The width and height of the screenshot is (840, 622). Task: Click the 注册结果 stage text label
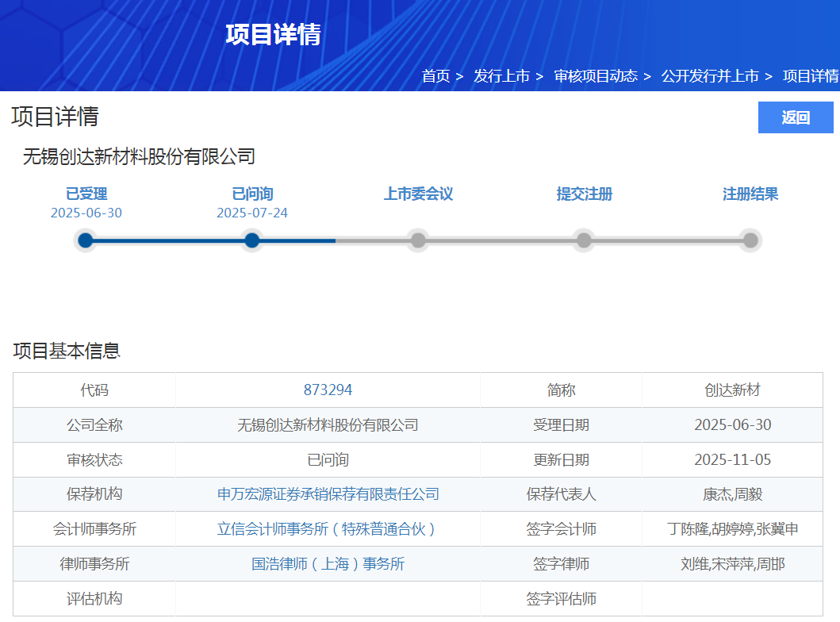(750, 194)
